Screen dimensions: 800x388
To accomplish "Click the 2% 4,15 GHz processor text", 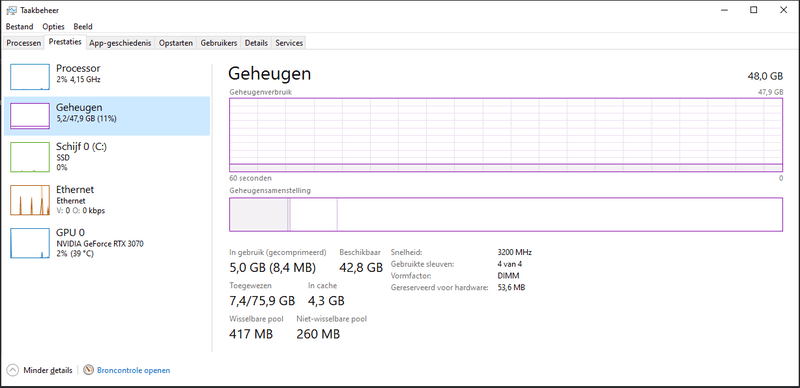I will pyautogui.click(x=78, y=80).
